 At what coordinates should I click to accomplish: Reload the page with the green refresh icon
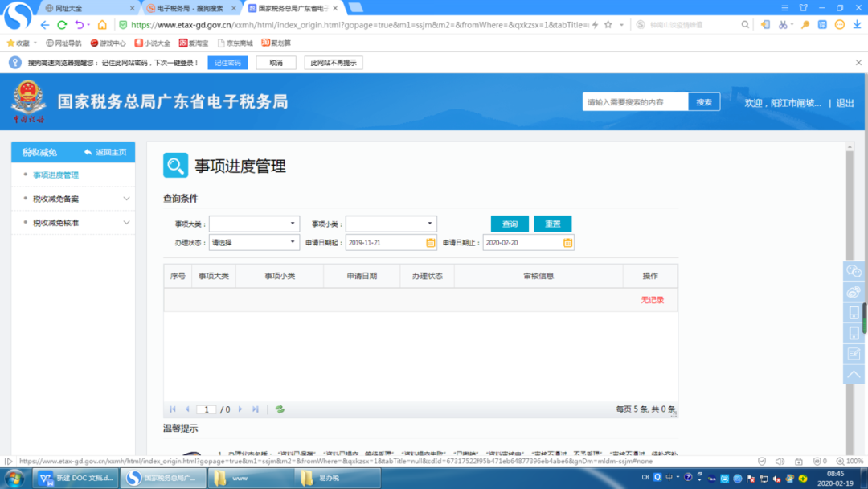pos(62,25)
